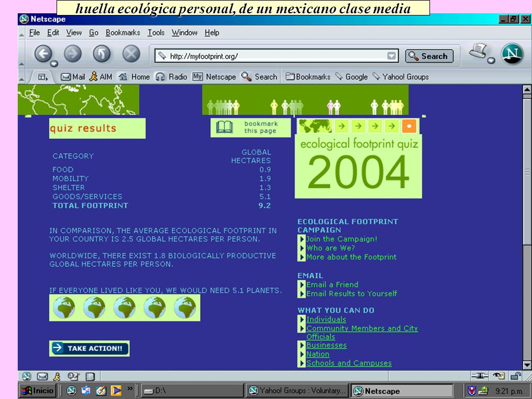Open the File menu
This screenshot has height=399, width=532.
tap(34, 33)
